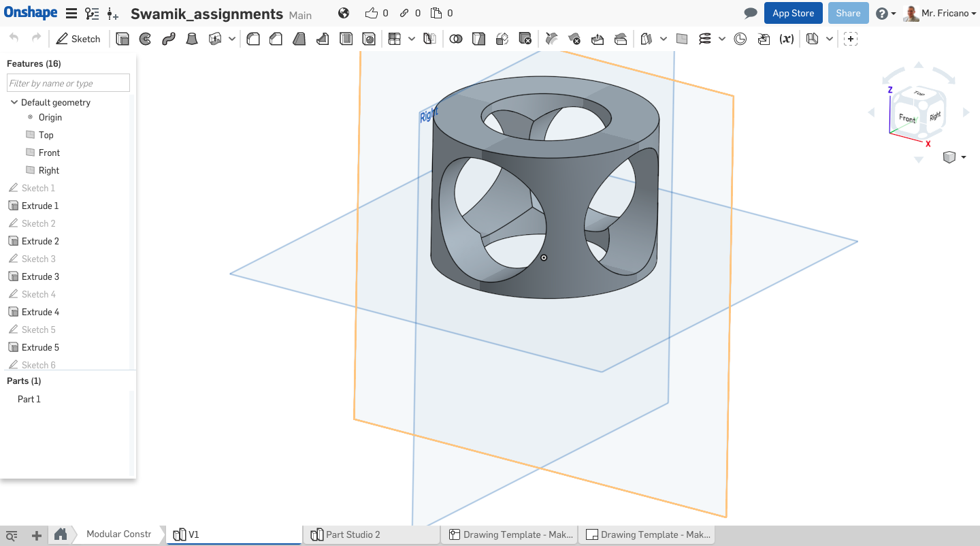980x546 pixels.
Task: Select the Boolean tool
Action: click(456, 39)
